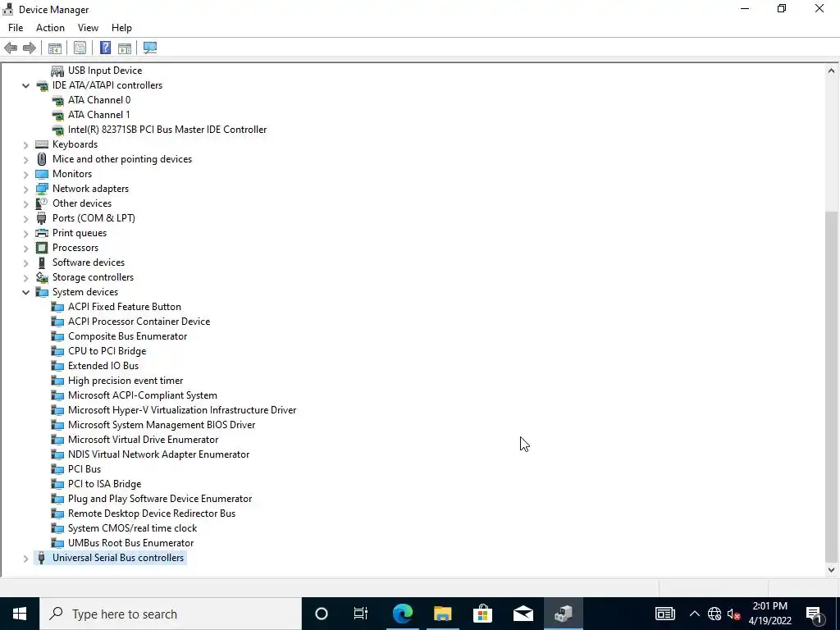Screen dimensions: 840x630
Task: Select the Storage controllers icon
Action: pos(42,277)
